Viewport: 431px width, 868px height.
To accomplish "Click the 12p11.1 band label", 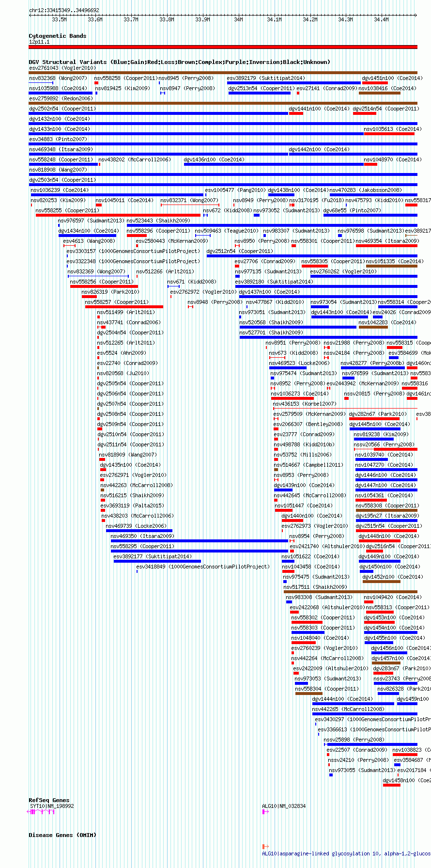I will [x=39, y=42].
